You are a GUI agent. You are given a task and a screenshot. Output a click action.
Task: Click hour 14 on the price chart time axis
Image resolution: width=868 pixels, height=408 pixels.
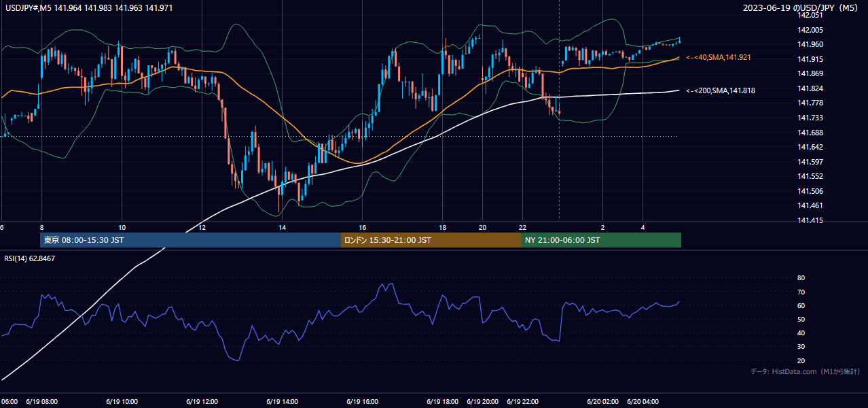[282, 227]
